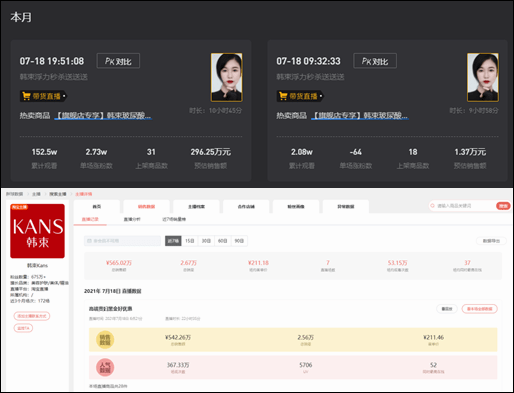514x393 pixels.
Task: Open the host portrait in the 19:51:08 card
Action: point(227,77)
